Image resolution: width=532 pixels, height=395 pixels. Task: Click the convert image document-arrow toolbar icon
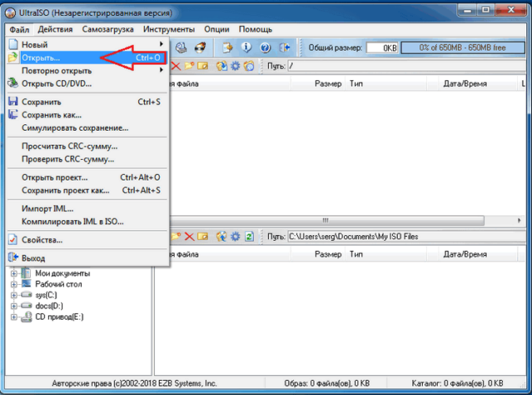tap(228, 48)
